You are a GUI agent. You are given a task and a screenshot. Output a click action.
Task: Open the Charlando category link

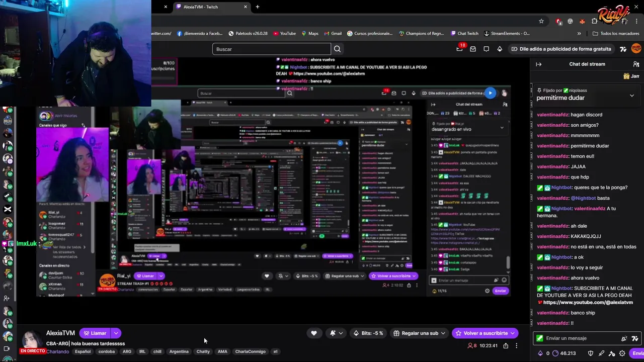coord(57,351)
